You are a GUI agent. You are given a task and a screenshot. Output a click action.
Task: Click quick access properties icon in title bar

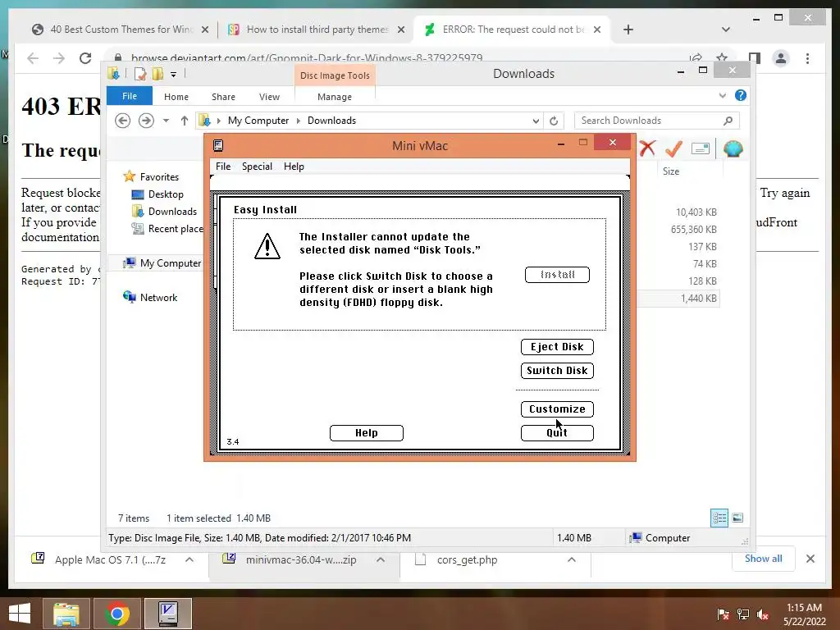pyautogui.click(x=139, y=74)
